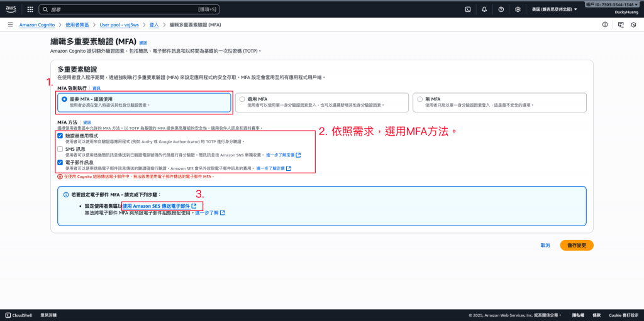
Task: Select the 需要 MFA - 建議使用 radio option
Action: [64, 99]
